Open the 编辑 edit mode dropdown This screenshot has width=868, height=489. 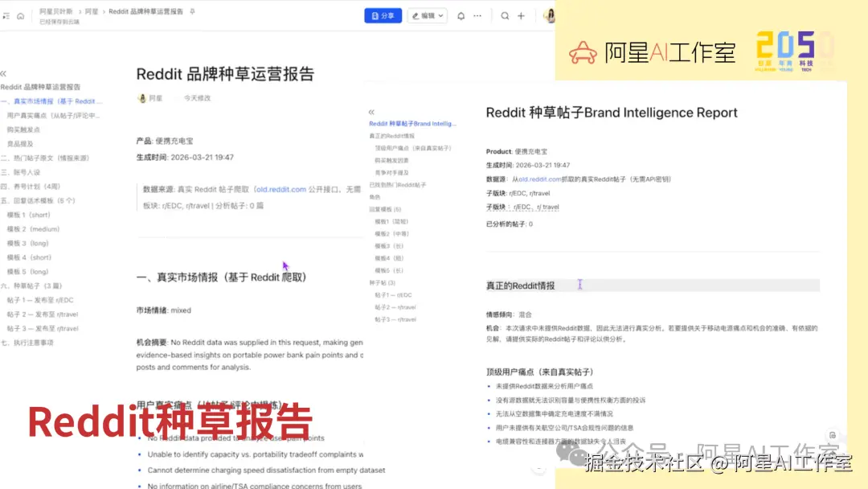pyautogui.click(x=427, y=15)
